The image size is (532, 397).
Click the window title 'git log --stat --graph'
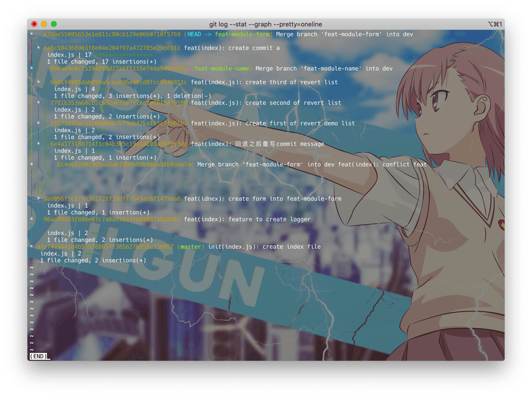(x=266, y=24)
